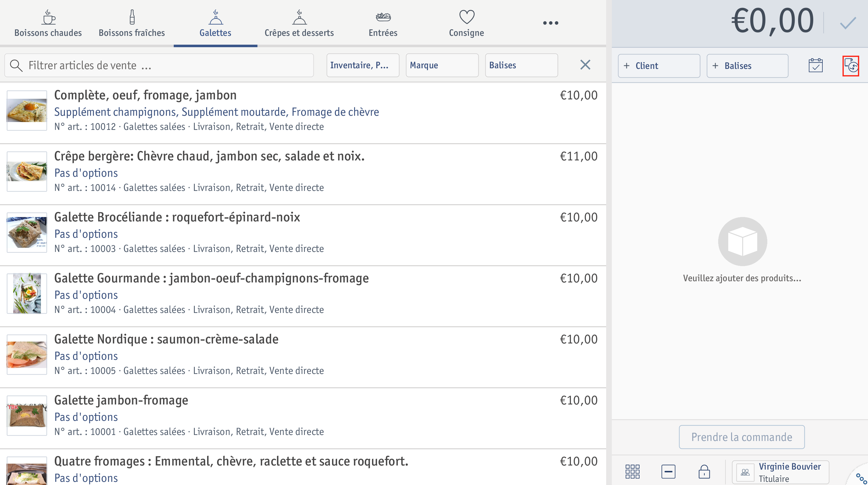The height and width of the screenshot is (485, 868).
Task: Click the Galette Gourmande thumbnail
Action: click(27, 293)
